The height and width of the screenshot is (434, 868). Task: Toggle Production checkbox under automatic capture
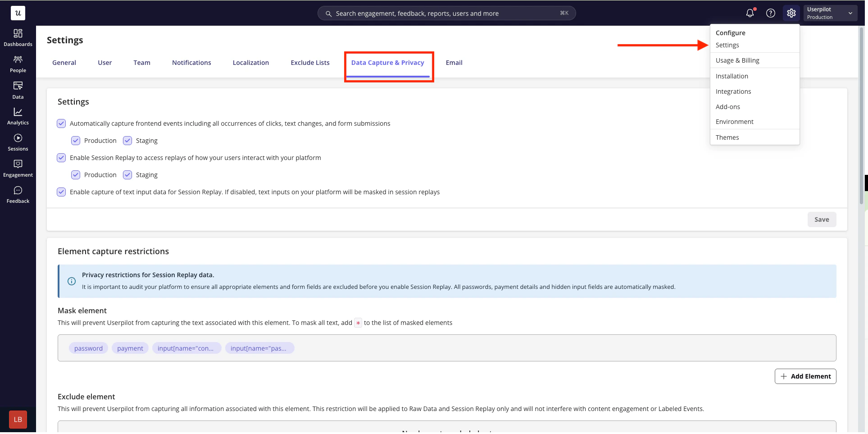coord(76,141)
